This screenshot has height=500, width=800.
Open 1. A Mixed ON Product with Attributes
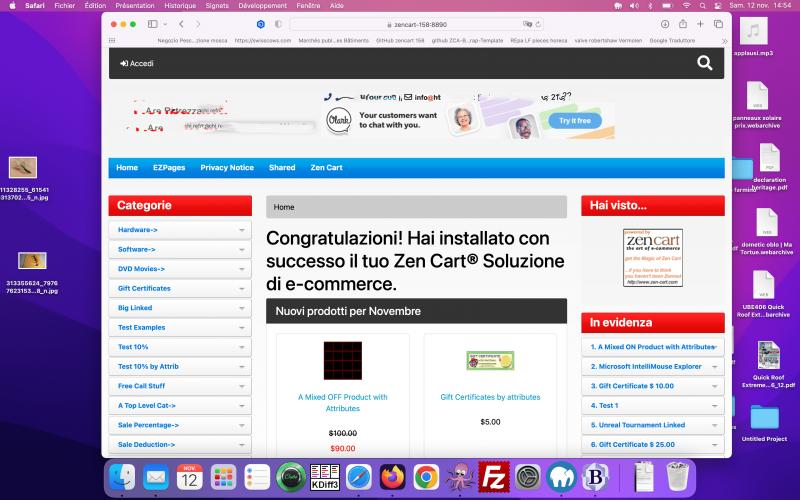(653, 347)
